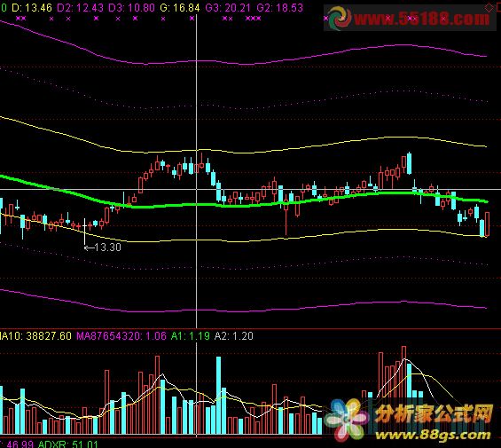Click the G3: 20.21 indicator label
Viewport: 501px width, 448px height.
tap(228, 8)
